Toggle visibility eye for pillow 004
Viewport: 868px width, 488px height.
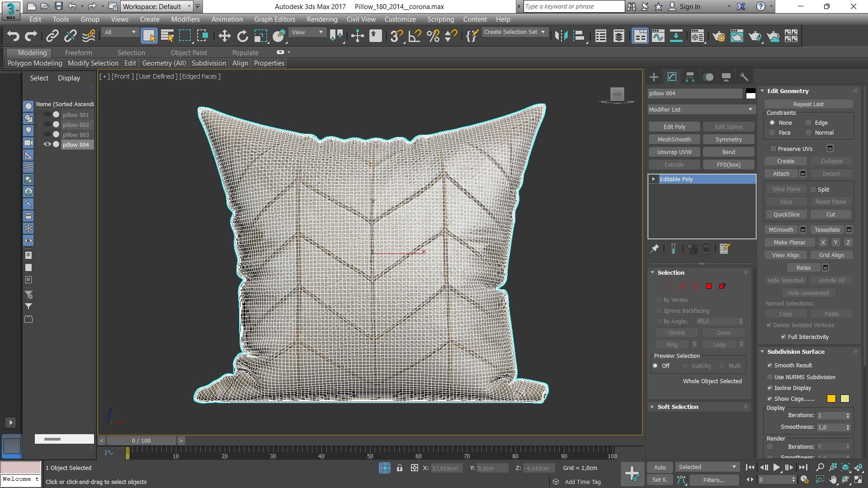click(x=47, y=145)
